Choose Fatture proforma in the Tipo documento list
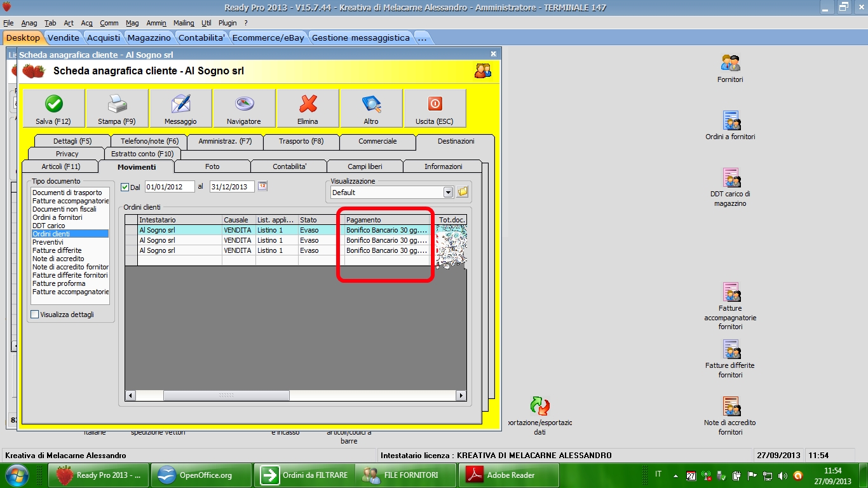This screenshot has width=868, height=488. [x=70, y=283]
